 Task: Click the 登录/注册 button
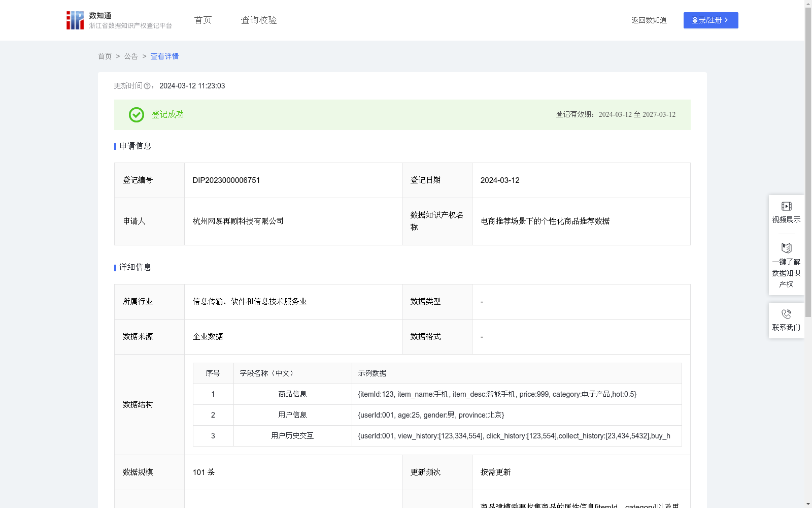pos(710,20)
